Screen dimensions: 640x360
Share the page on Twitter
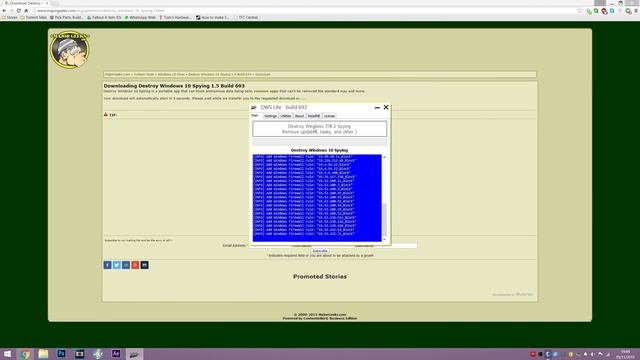tap(117, 265)
